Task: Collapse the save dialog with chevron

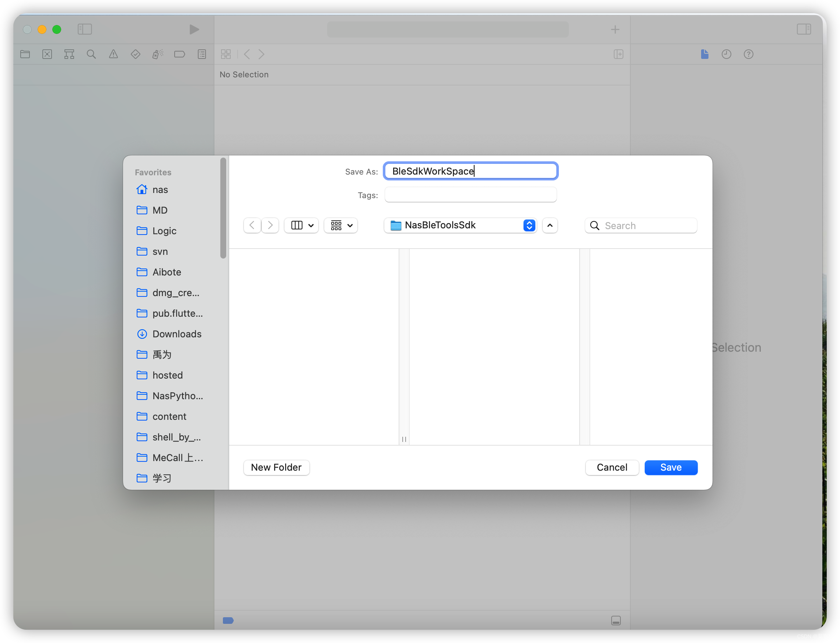Action: coord(550,225)
